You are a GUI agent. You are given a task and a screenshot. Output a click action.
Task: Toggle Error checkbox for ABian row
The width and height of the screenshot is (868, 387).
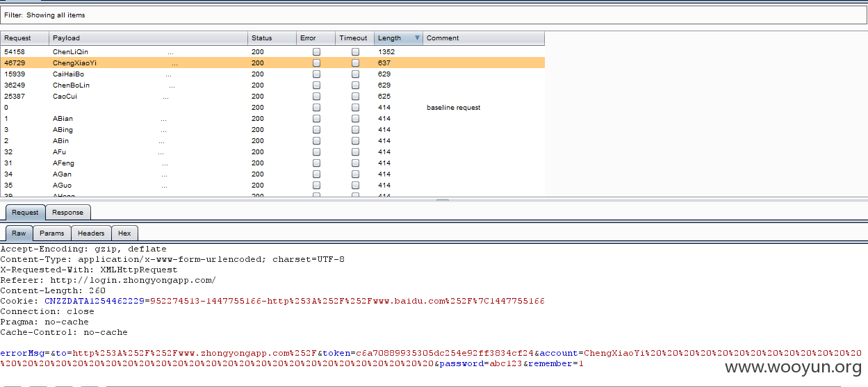[316, 119]
